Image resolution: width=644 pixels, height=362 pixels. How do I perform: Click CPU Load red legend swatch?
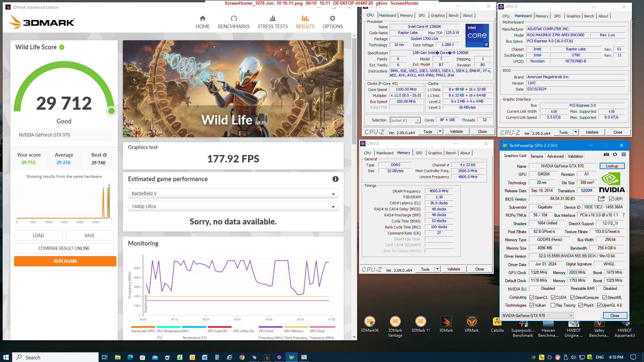click(x=219, y=327)
